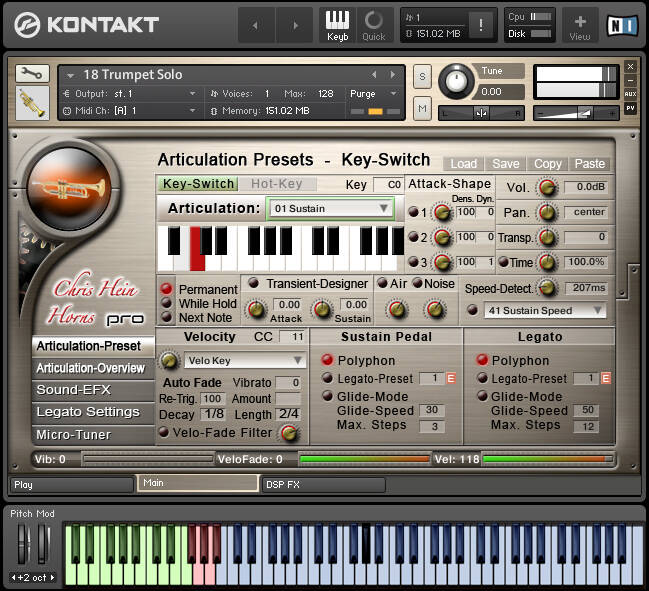Solo the instrument with S button
Screen dimensions: 649x591
coord(422,76)
